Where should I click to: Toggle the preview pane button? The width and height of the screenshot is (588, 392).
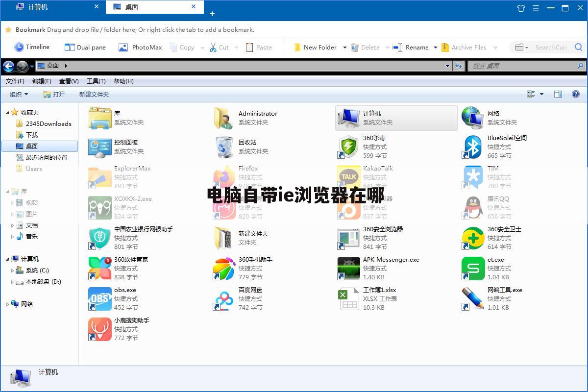(558, 94)
